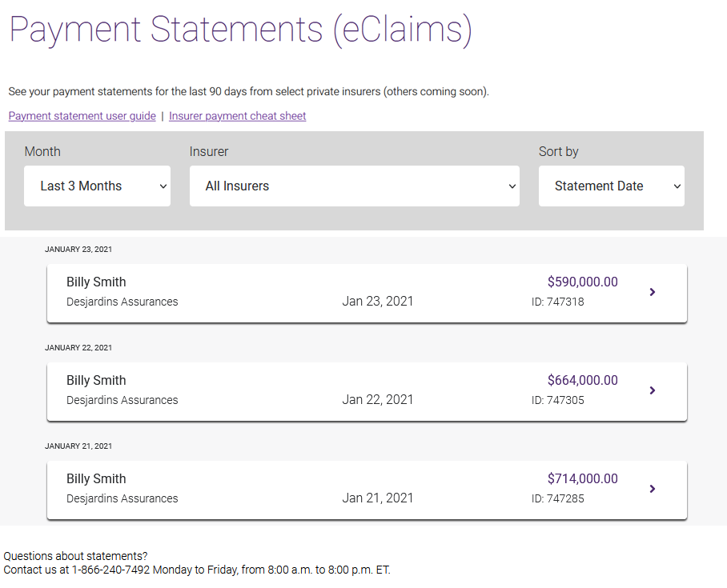Select the $664,000.00 payment amount
Image resolution: width=727 pixels, height=588 pixels.
582,380
